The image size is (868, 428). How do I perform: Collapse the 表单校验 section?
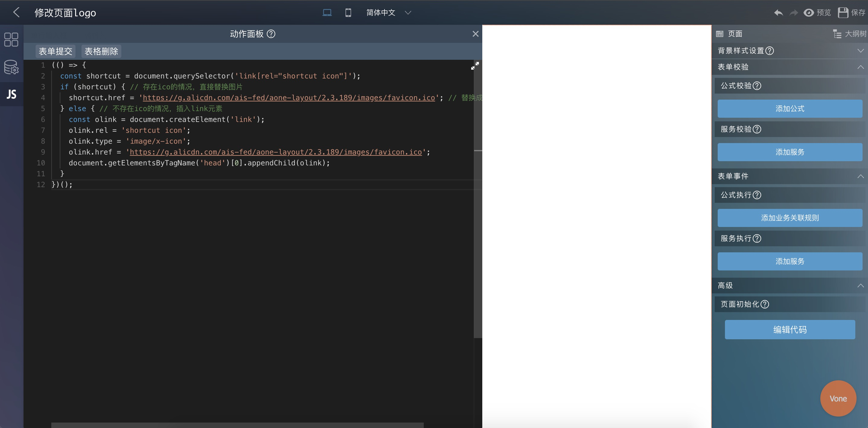point(860,67)
